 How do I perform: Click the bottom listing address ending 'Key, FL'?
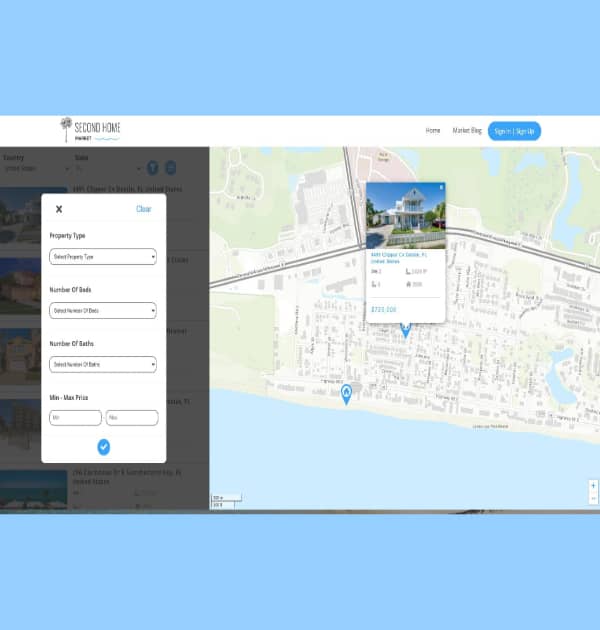coord(127,477)
